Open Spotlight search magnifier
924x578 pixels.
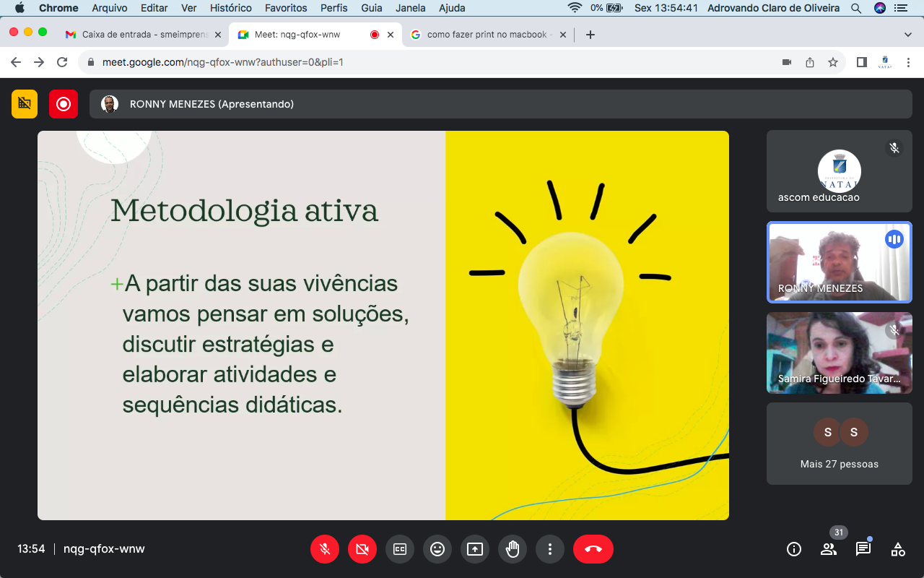[x=856, y=8]
